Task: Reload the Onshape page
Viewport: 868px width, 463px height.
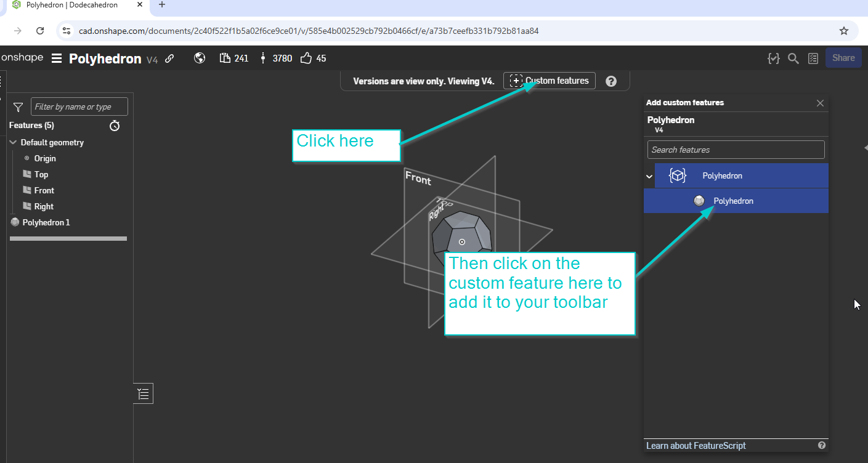Action: tap(40, 31)
